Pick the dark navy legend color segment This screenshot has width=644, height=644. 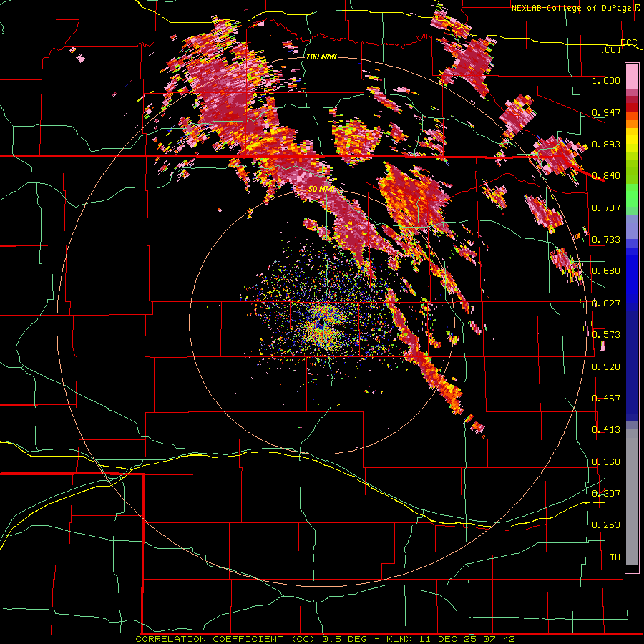(632, 366)
